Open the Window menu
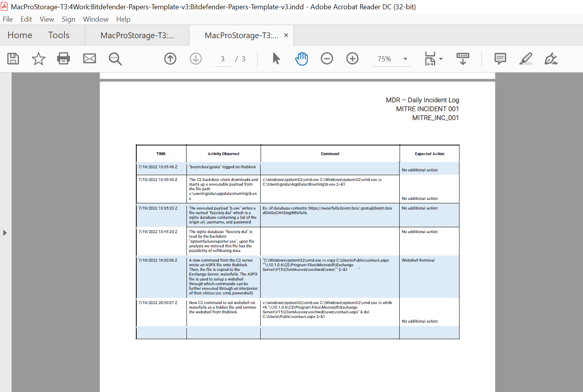583x392 pixels. click(x=96, y=19)
